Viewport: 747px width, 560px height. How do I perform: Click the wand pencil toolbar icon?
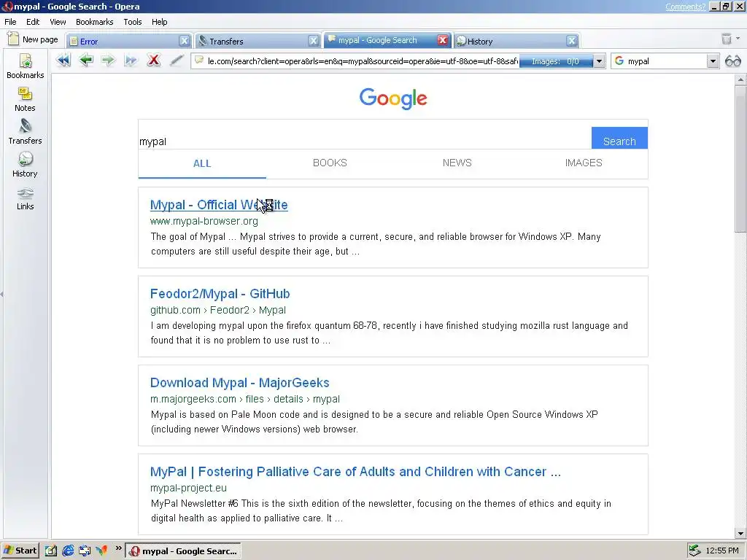[x=177, y=61]
